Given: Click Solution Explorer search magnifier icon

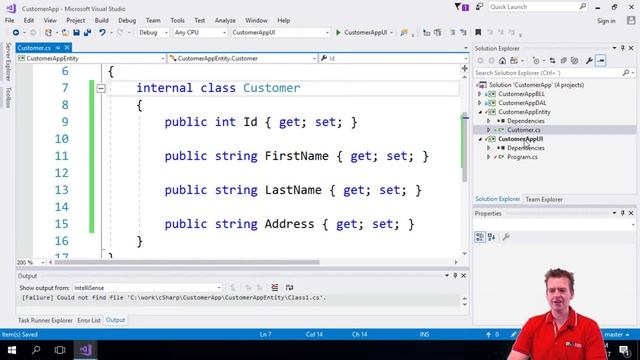Looking at the screenshot, I should (x=626, y=73).
